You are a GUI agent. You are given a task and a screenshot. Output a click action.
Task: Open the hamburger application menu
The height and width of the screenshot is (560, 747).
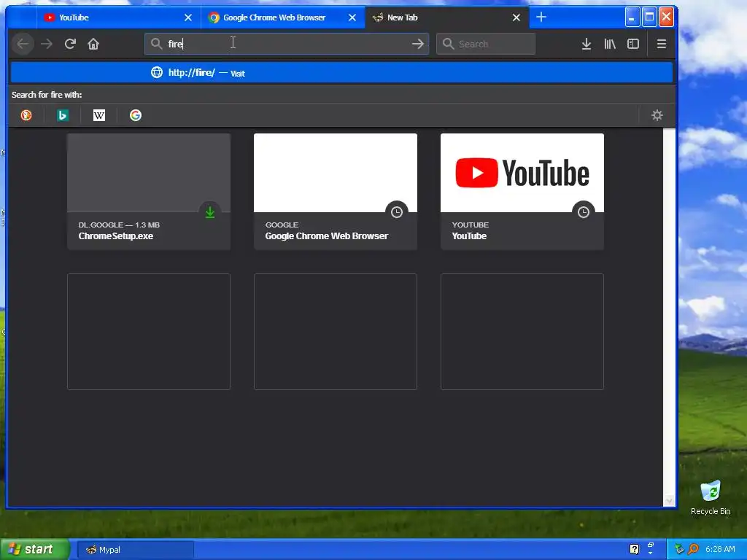point(661,44)
